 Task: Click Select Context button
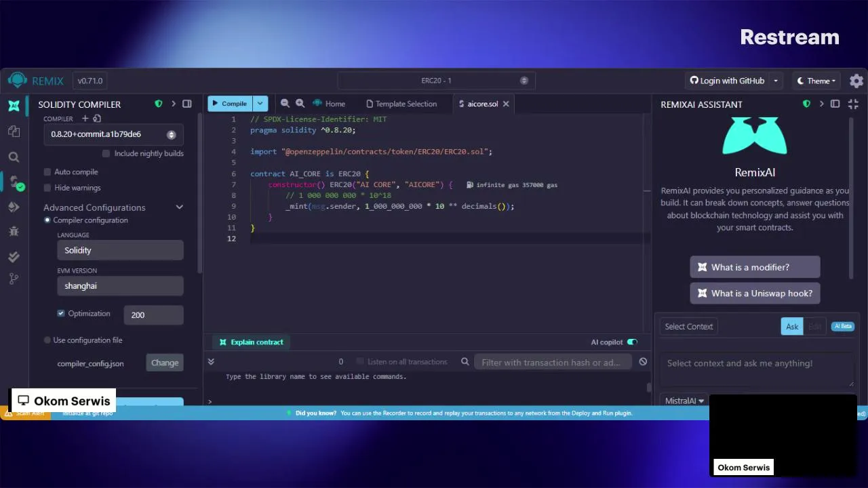(x=688, y=326)
